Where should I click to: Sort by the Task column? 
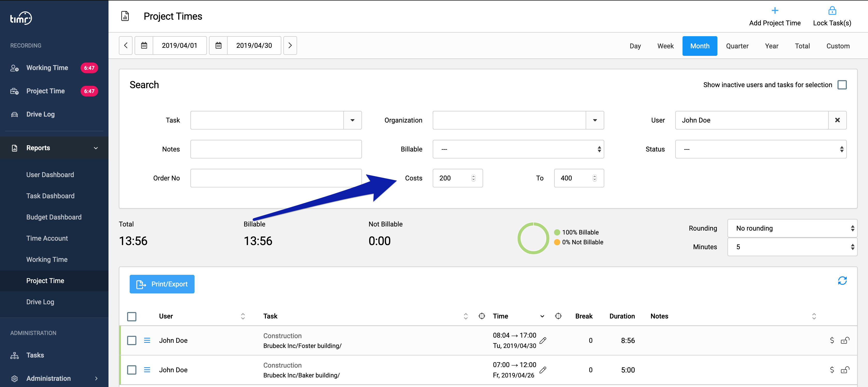pos(466,316)
